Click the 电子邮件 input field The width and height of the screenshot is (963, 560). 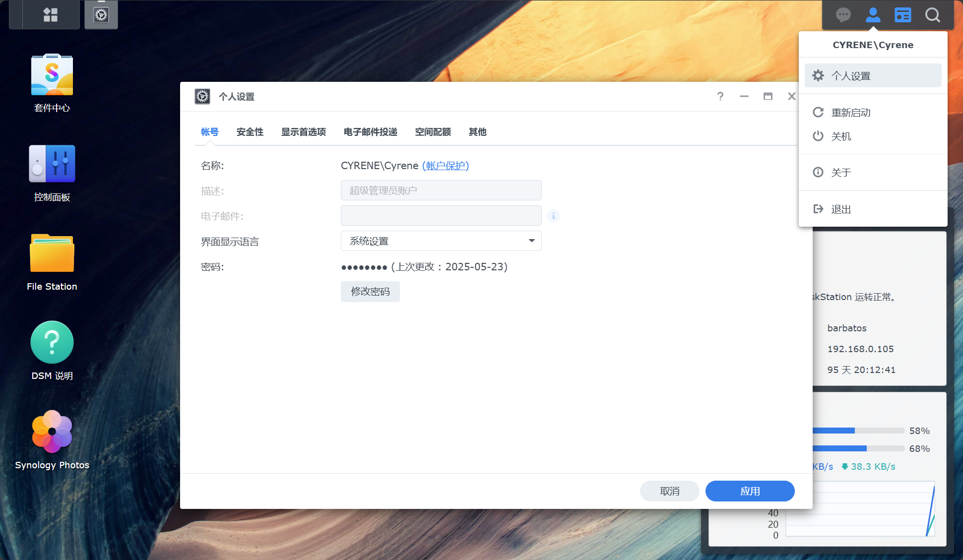pyautogui.click(x=441, y=216)
